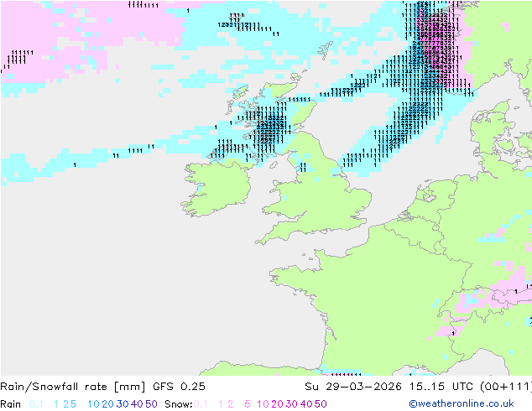The height and width of the screenshot is (411, 532).
Task: Click the 'GFS 0.25' model label
Action: [179, 387]
